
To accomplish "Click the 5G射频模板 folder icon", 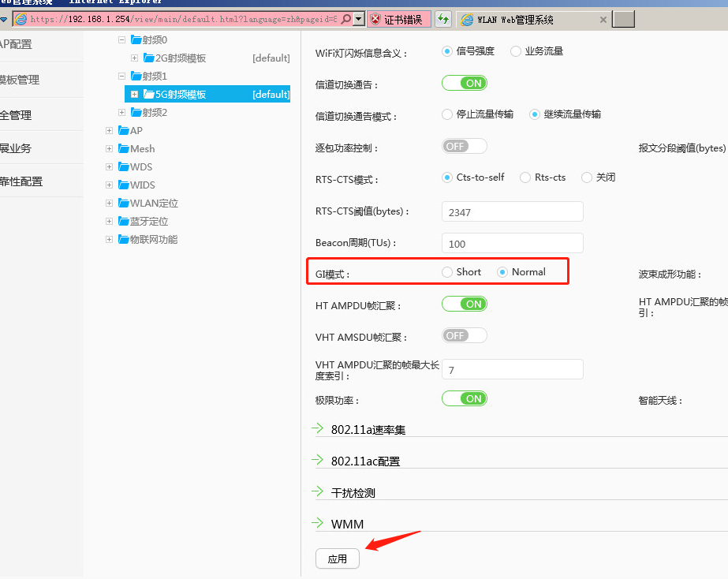I will (148, 94).
